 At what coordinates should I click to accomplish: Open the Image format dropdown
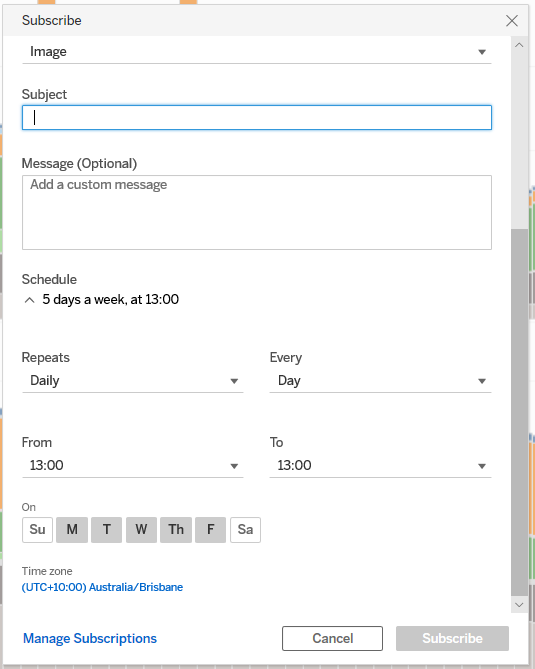[x=256, y=52]
